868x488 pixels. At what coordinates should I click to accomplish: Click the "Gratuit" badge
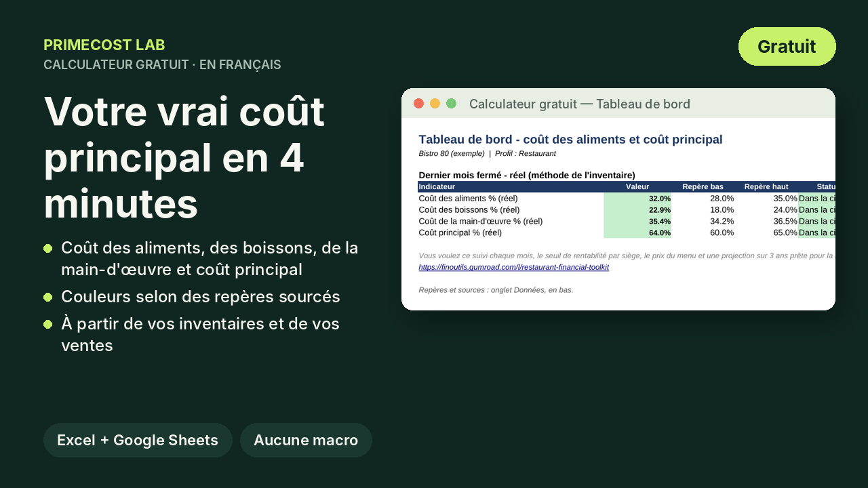pos(787,47)
